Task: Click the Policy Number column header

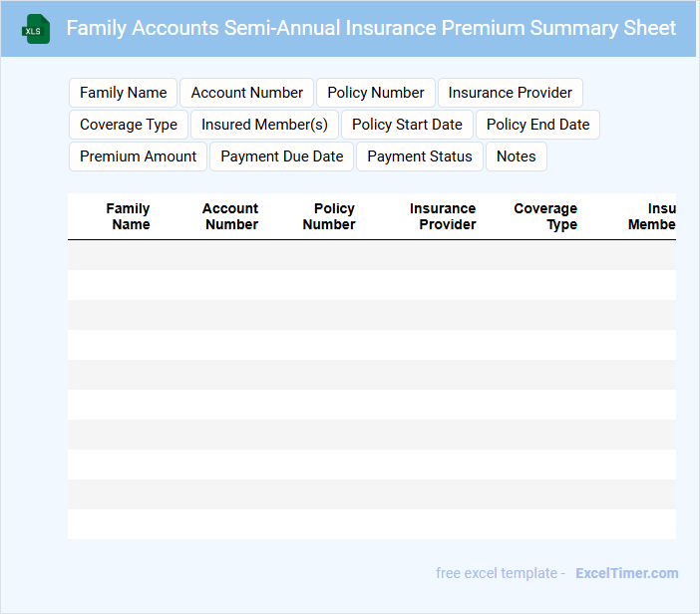Action: 330,216
